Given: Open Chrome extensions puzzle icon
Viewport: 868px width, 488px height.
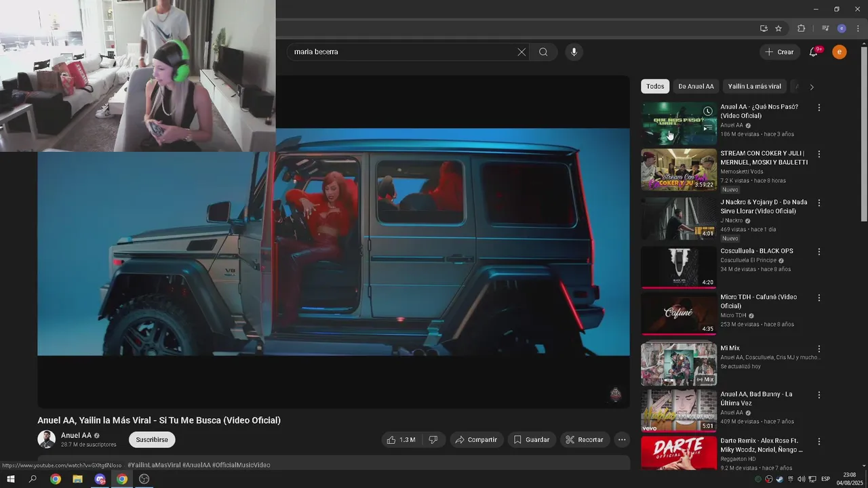Looking at the screenshot, I should click(x=801, y=28).
